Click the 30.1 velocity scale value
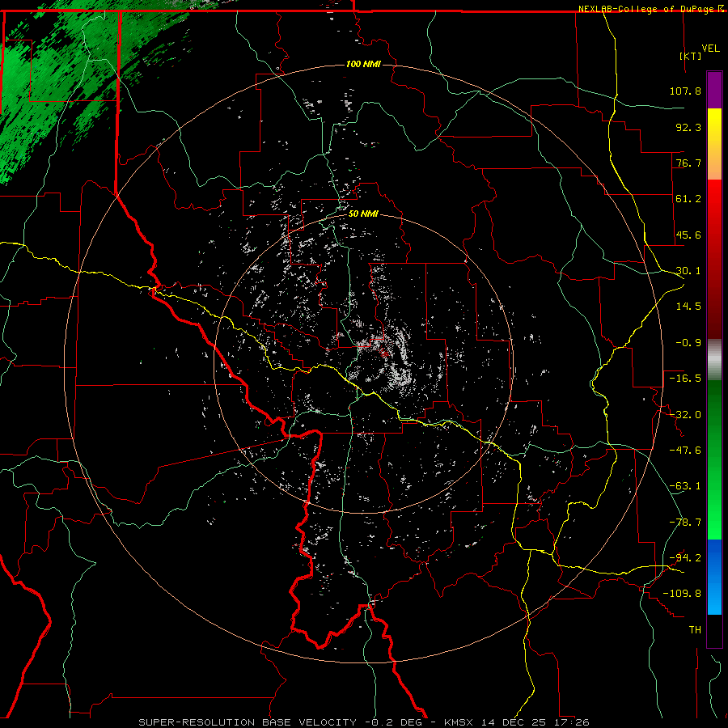Viewport: 728px width, 728px height. tap(688, 271)
